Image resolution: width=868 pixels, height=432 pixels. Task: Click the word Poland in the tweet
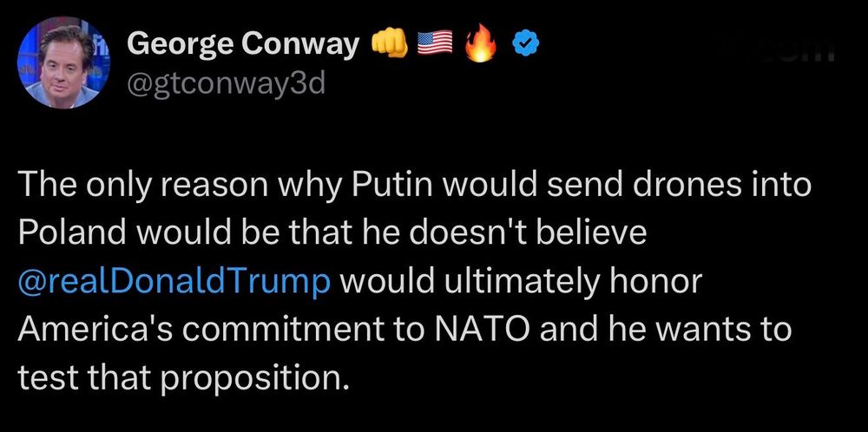(73, 234)
